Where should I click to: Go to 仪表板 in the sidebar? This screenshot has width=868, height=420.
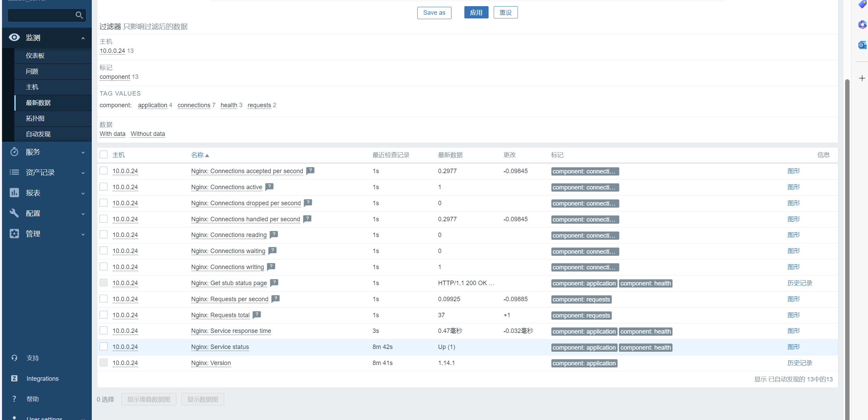coord(35,56)
